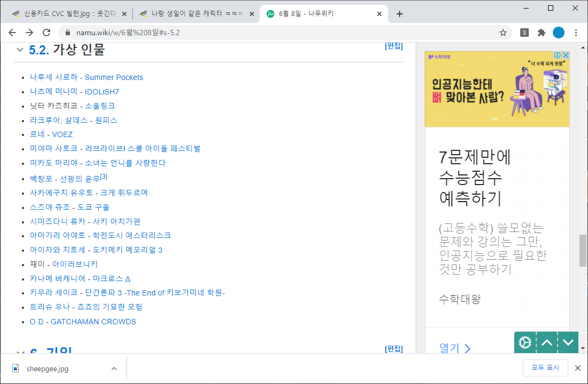This screenshot has height=384, width=588.
Task: Close the downloads bar
Action: (578, 368)
